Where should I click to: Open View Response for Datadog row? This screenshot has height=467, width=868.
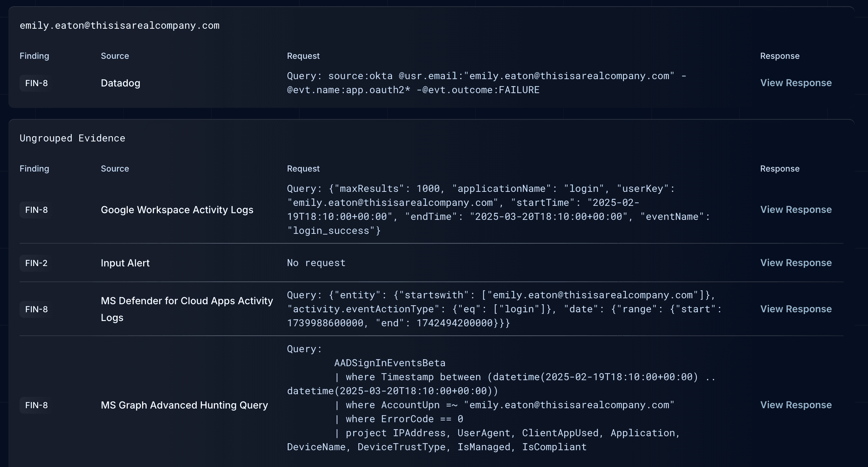(796, 83)
